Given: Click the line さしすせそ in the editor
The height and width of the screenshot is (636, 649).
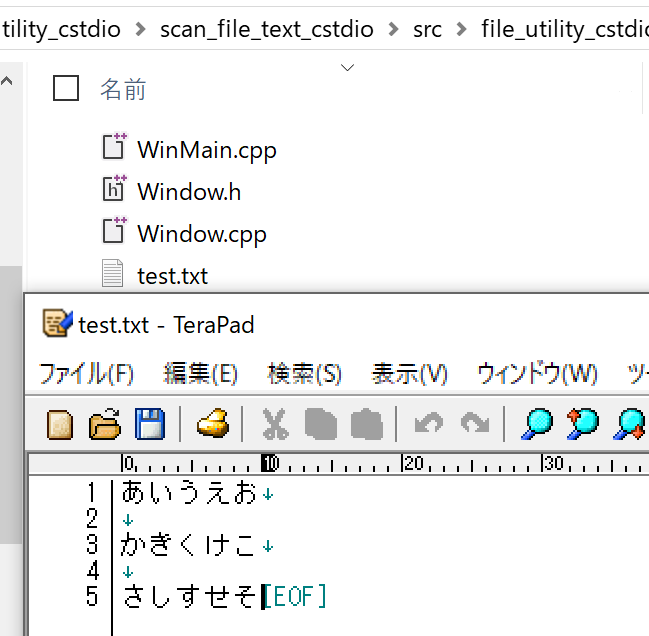Looking at the screenshot, I should 189,596.
